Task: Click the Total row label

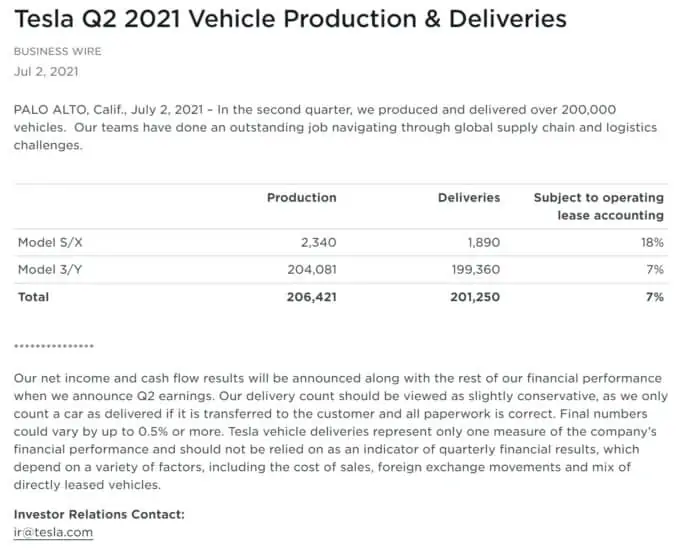Action: 33,297
